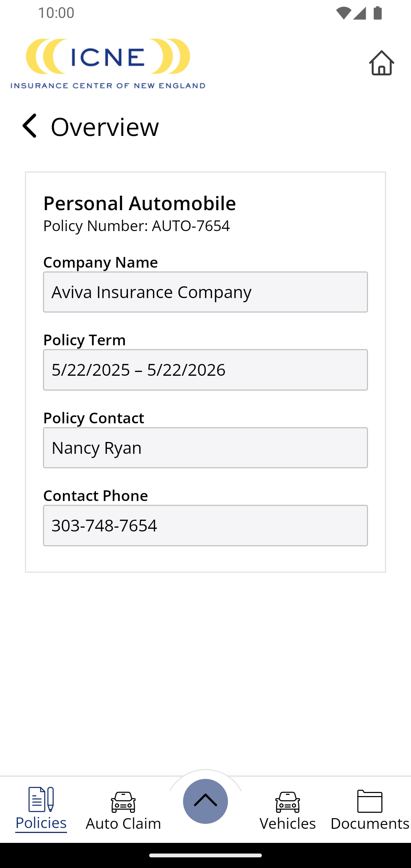The image size is (411, 868).
Task: Click the Policy Term date field
Action: [x=205, y=370]
